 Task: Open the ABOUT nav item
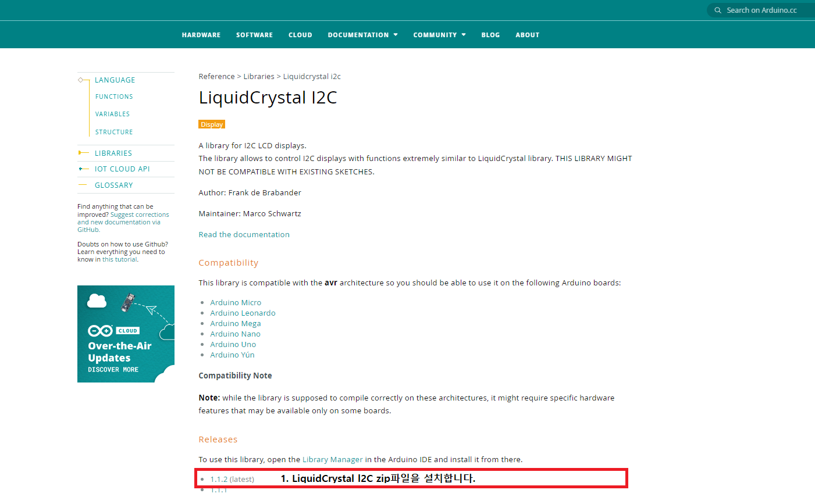pos(528,35)
